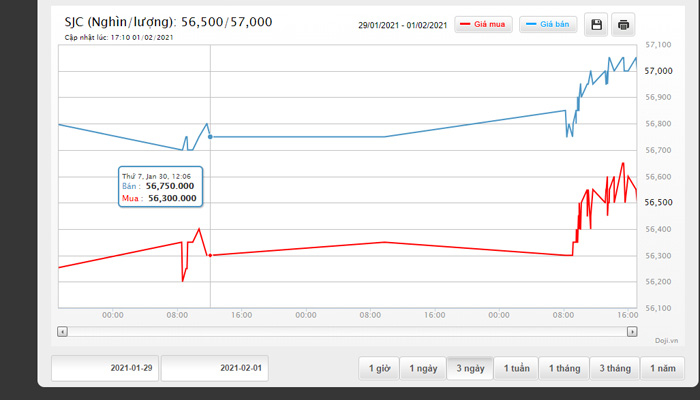Image resolution: width=700 pixels, height=400 pixels.
Task: Click the 'Cập nhật lúc: 17:10 01/02/2021' text
Action: click(119, 38)
